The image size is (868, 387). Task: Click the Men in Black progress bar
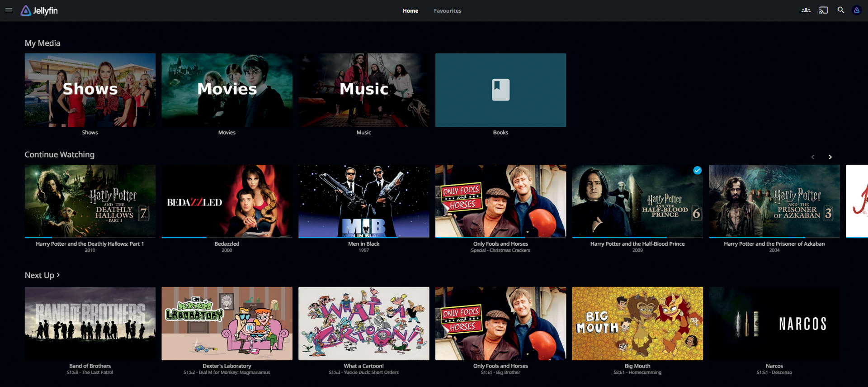364,237
